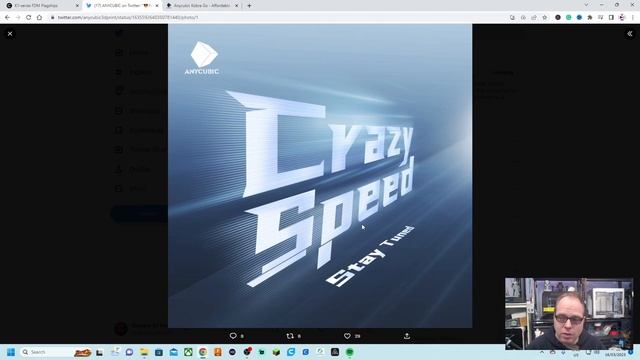Viewport: 640px width, 360px height.
Task: Open File Explorer from taskbar
Action: (x=144, y=352)
